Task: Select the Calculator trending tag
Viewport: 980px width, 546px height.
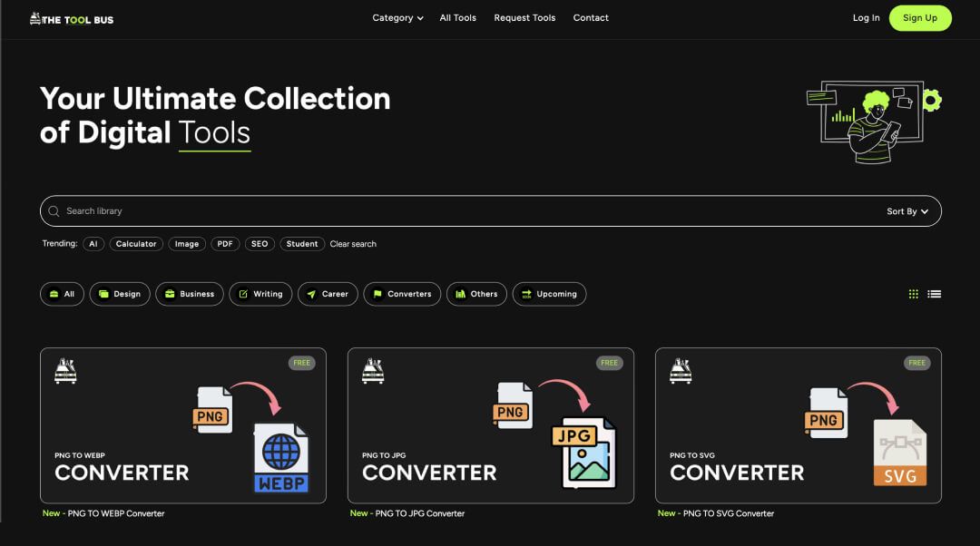Action: (136, 244)
